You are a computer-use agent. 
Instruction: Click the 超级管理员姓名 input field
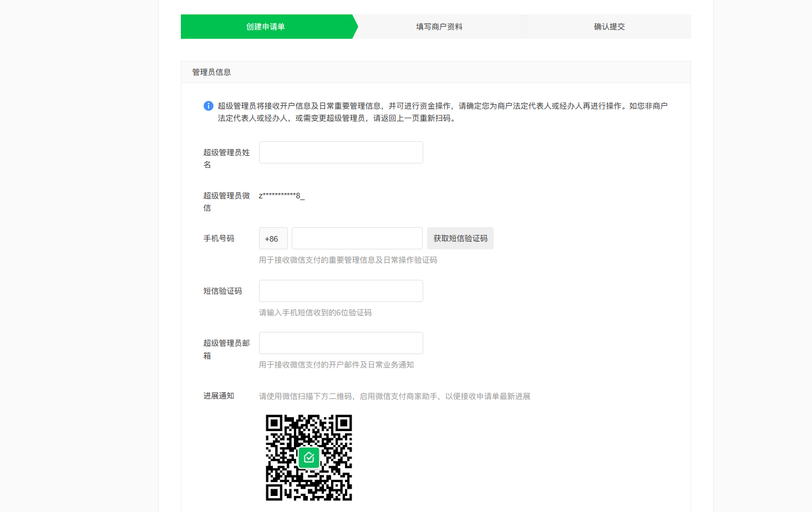341,152
